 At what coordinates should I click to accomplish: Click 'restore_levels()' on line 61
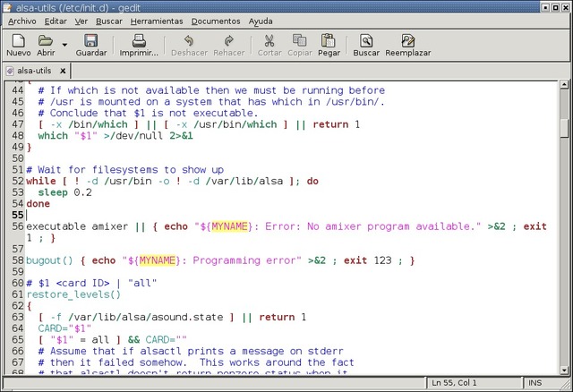73,294
